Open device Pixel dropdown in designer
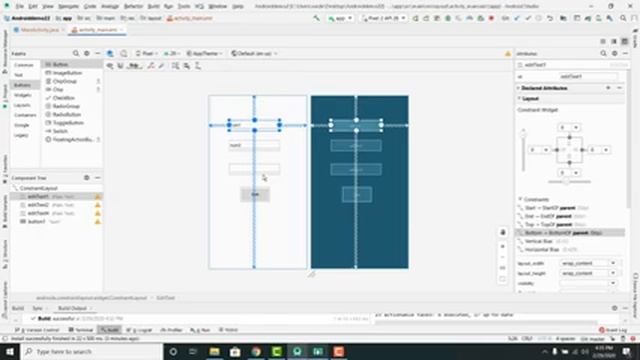 tap(147, 53)
